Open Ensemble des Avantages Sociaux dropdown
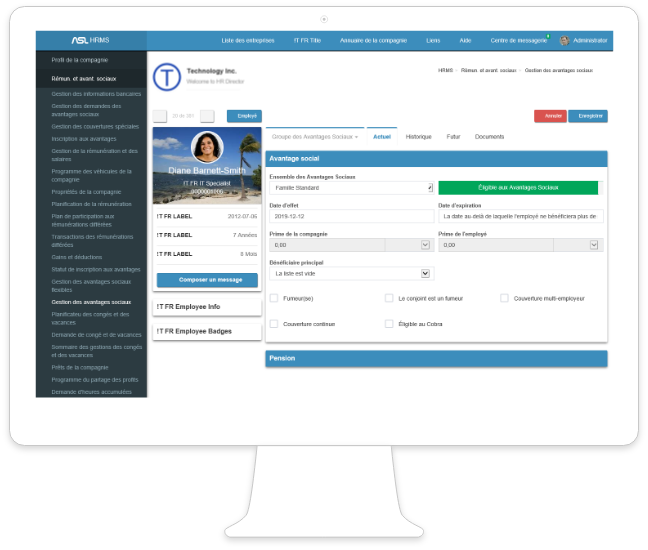 click(x=352, y=188)
